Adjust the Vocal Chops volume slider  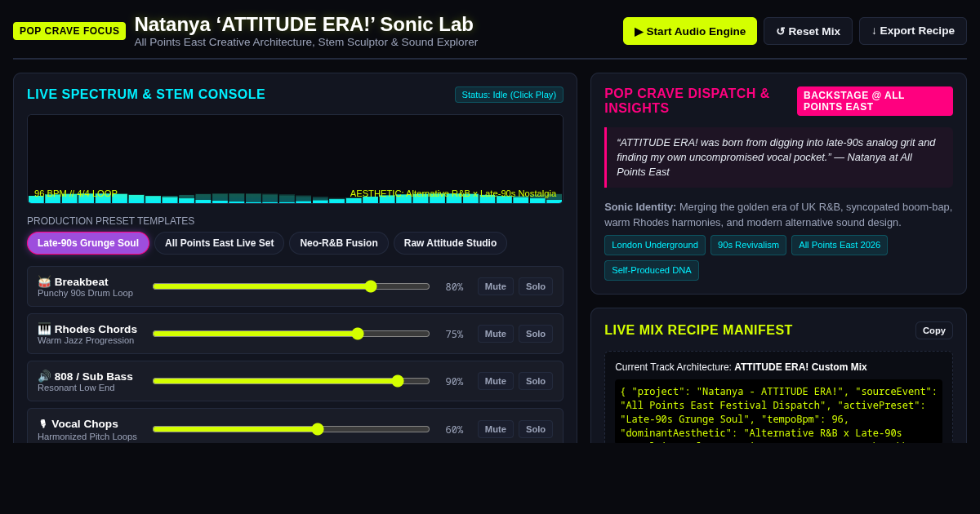pyautogui.click(x=291, y=429)
